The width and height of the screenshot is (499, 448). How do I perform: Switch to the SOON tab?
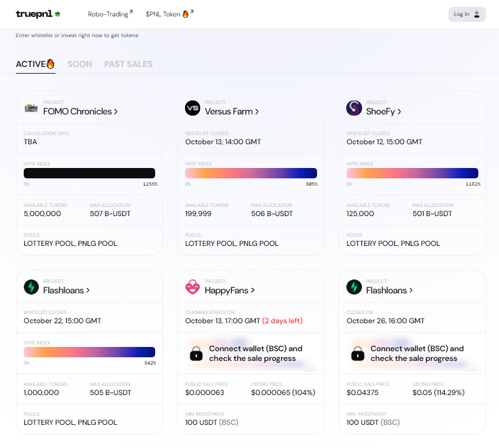point(80,64)
